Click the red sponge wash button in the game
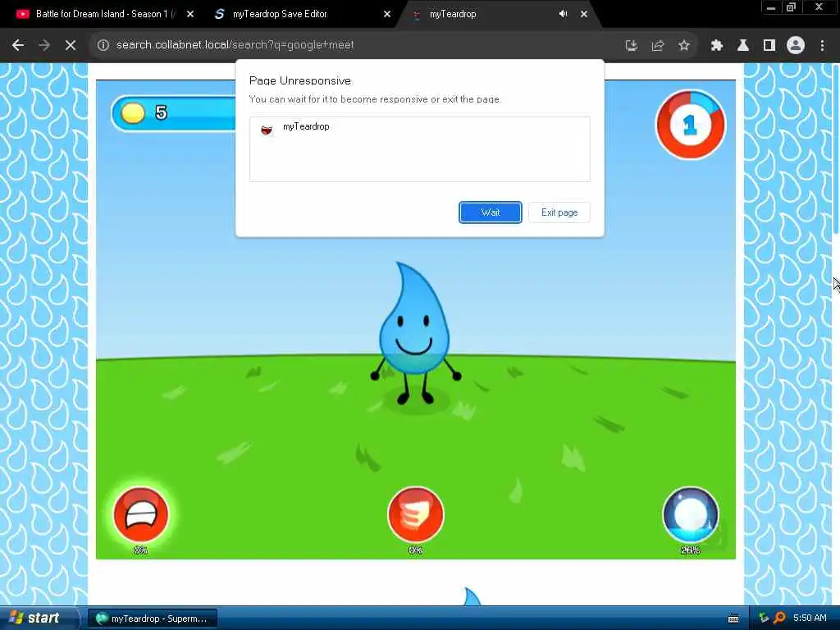This screenshot has width=840, height=630. [x=416, y=514]
